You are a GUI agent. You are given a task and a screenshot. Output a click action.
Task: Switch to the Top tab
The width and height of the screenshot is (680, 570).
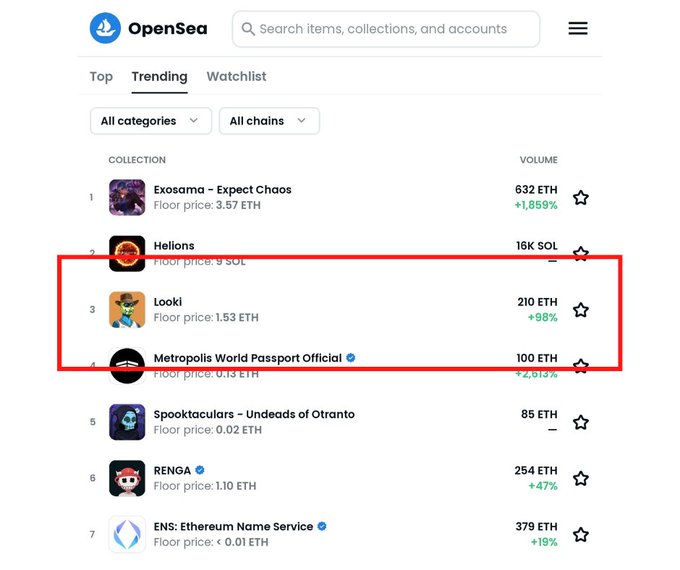[x=101, y=76]
